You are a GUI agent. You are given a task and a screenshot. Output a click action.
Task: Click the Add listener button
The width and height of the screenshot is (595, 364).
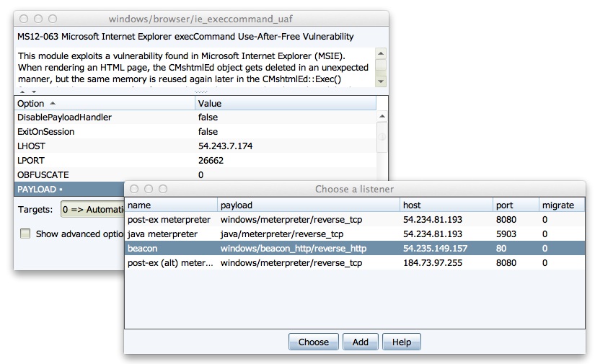click(361, 342)
